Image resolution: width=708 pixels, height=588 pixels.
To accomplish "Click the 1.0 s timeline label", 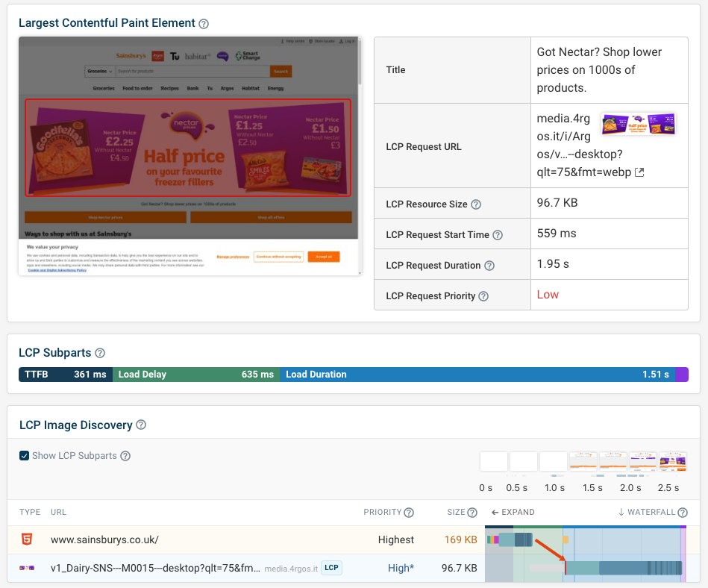I will (x=554, y=488).
